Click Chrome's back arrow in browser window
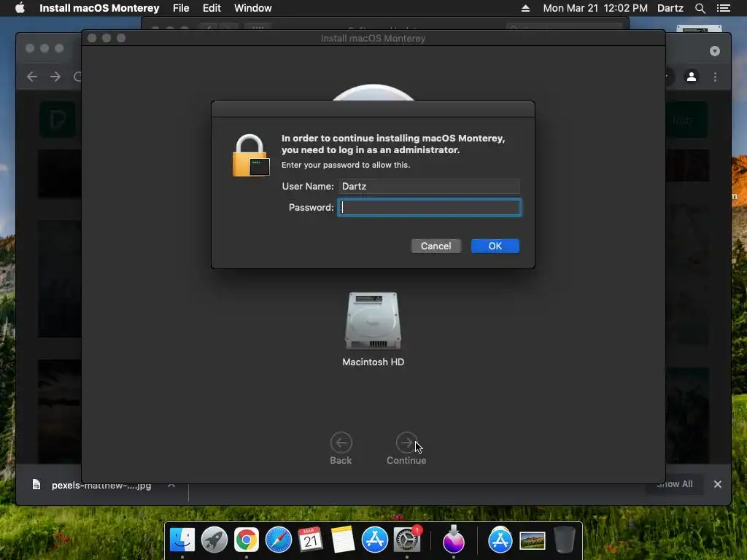747x560 pixels. (x=32, y=77)
